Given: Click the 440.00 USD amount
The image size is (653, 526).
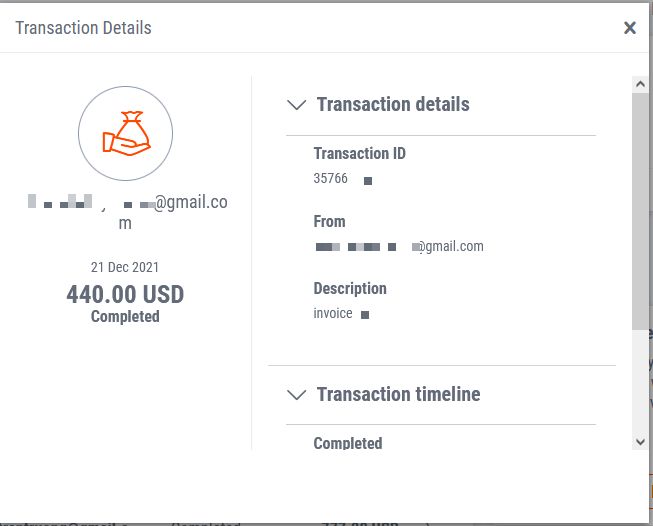Looking at the screenshot, I should 126,295.
